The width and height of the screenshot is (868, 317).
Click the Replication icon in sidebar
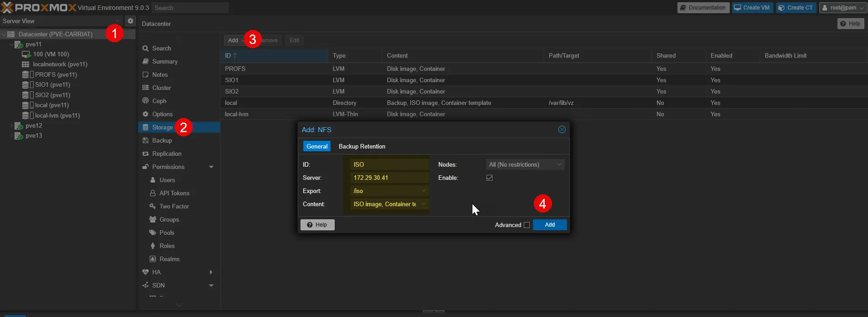146,154
